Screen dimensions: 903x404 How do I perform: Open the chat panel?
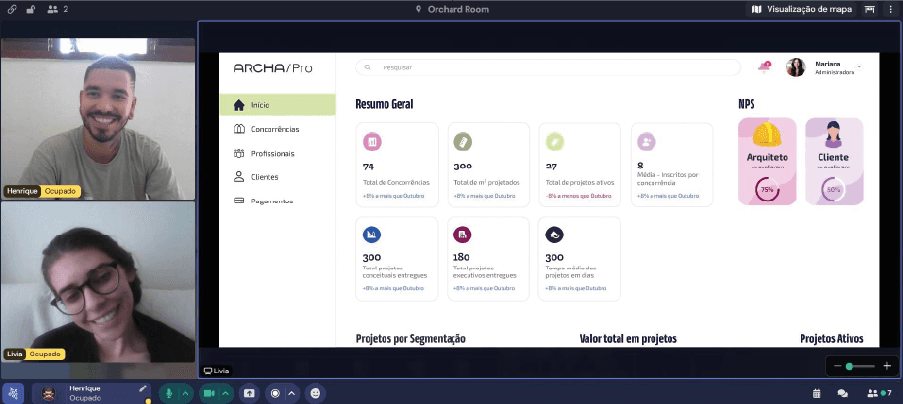[843, 394]
